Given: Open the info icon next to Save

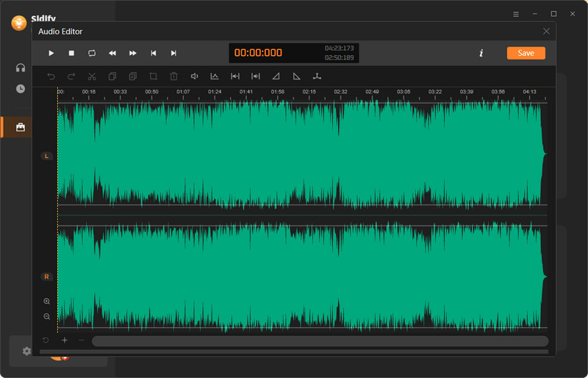Looking at the screenshot, I should 481,53.
